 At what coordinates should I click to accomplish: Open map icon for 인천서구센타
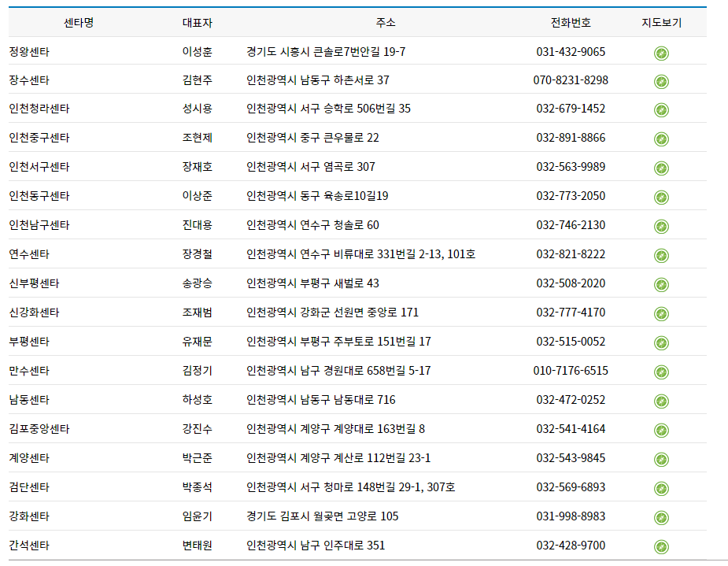tap(661, 168)
